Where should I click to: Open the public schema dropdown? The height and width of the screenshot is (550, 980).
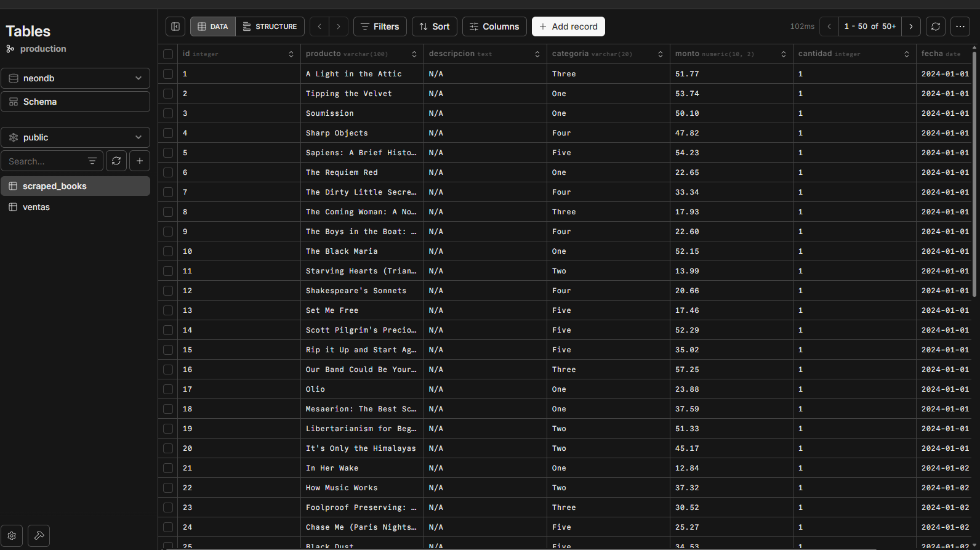[x=75, y=137]
